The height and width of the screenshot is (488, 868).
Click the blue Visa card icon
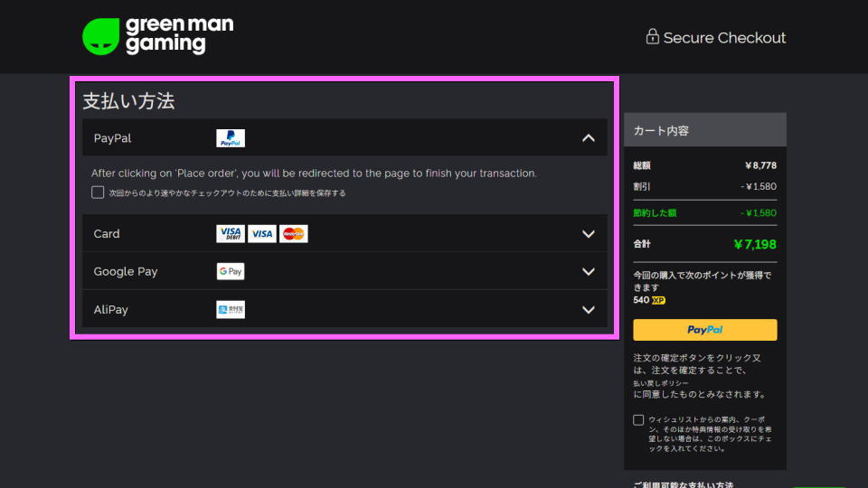point(262,234)
